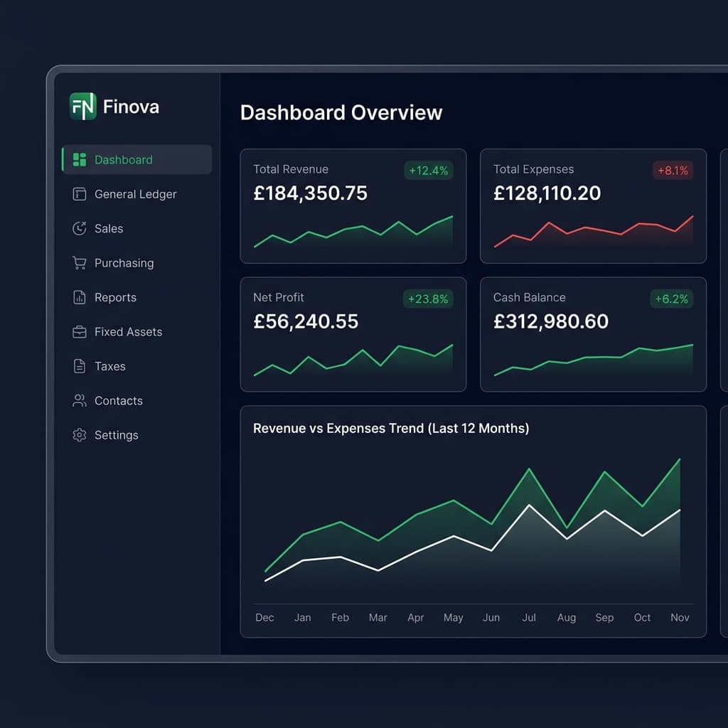Screen dimensions: 728x728
Task: Click the Sep axis label
Action: click(x=604, y=618)
